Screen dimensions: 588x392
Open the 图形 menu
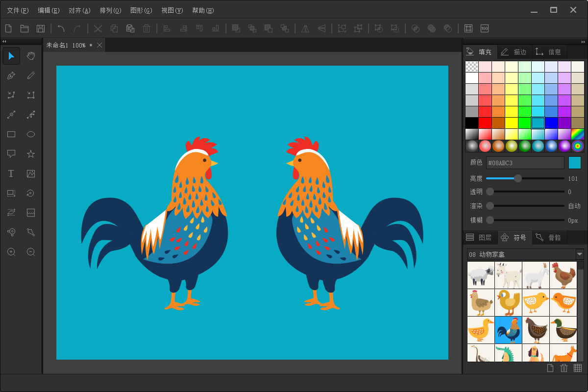coord(141,10)
